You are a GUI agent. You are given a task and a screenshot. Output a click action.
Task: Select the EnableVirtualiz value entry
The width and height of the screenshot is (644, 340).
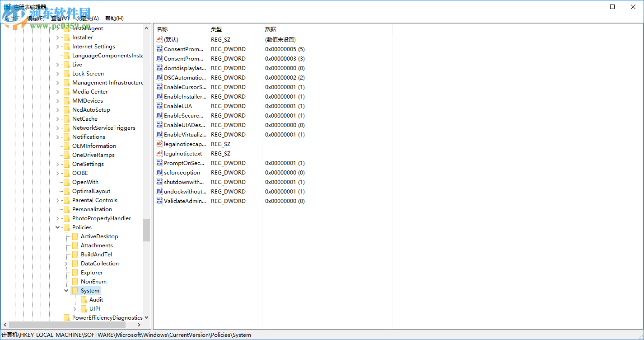[185, 134]
